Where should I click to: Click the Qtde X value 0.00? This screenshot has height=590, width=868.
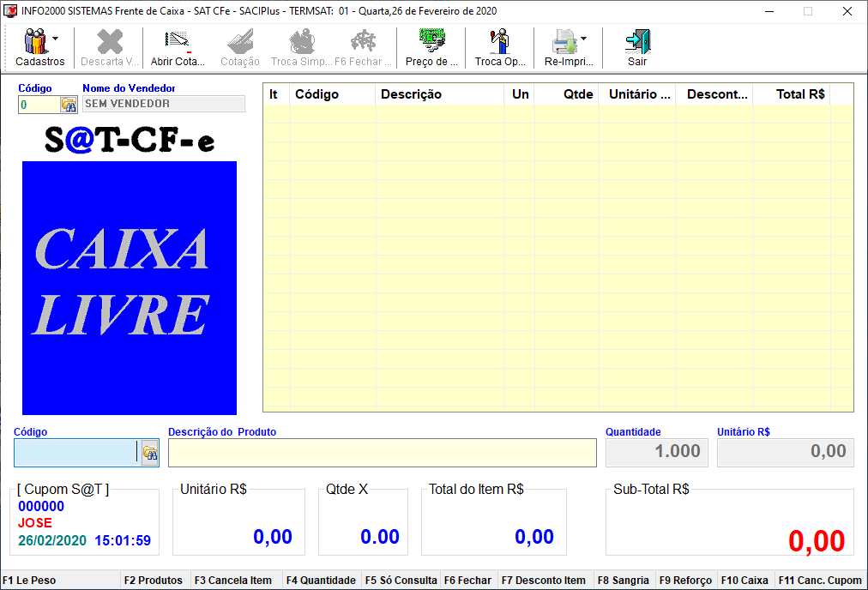[380, 537]
